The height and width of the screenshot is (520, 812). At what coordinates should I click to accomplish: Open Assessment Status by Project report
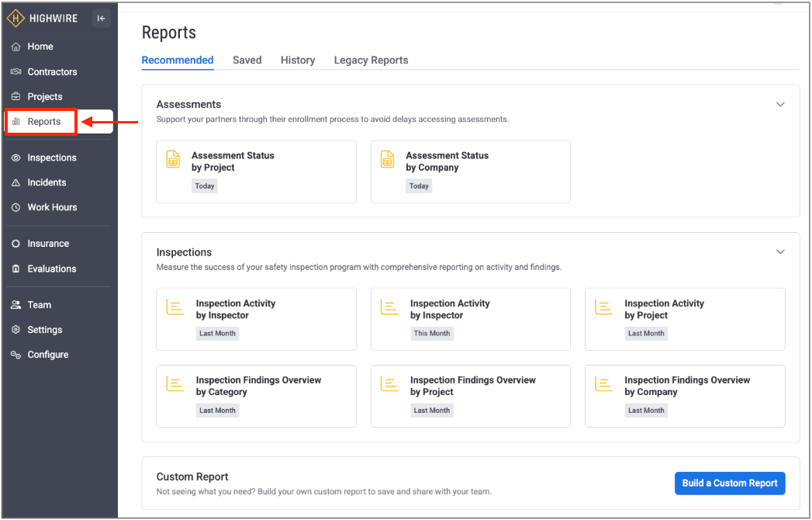257,172
